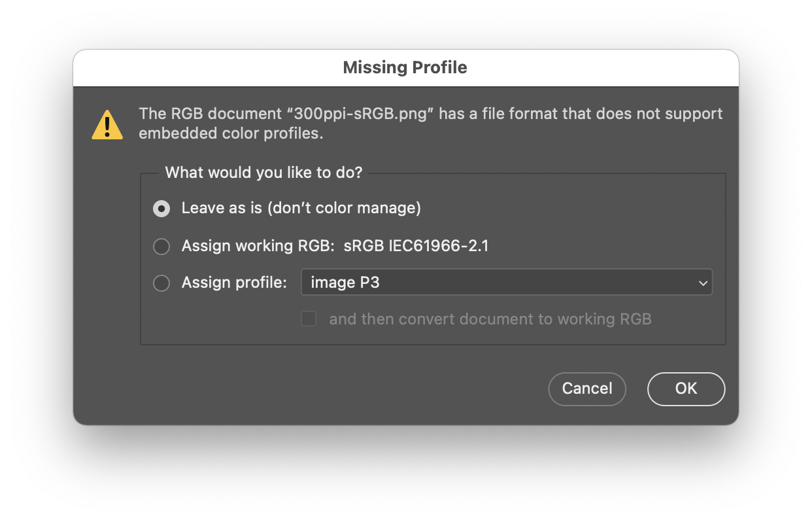
Task: Click the "embedded color profiles." message line
Action: 231,133
